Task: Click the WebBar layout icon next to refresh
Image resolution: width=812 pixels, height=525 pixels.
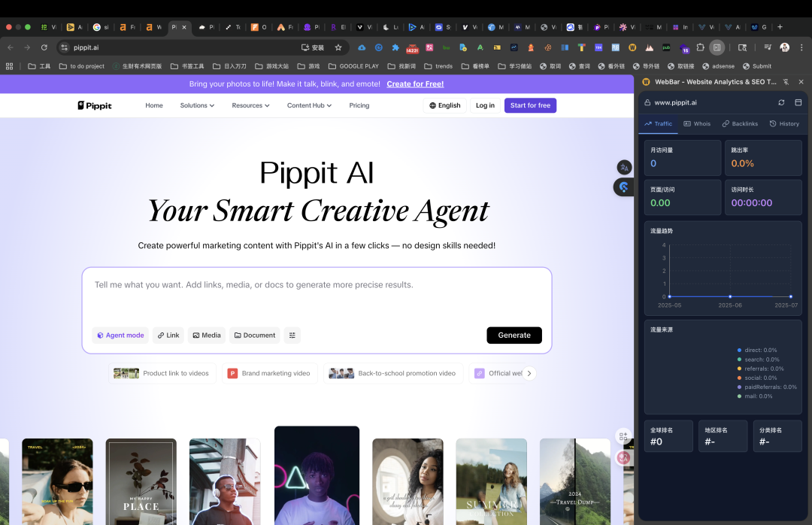Action: [x=798, y=102]
